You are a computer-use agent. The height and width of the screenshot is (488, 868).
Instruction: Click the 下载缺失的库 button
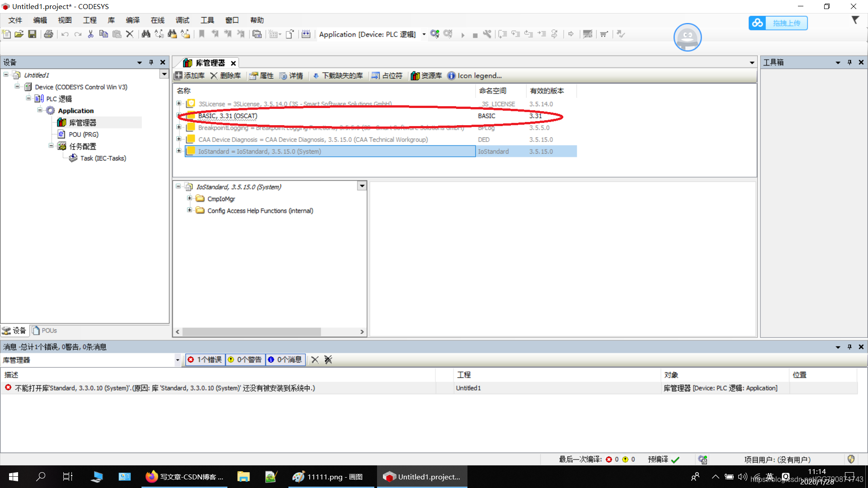338,75
